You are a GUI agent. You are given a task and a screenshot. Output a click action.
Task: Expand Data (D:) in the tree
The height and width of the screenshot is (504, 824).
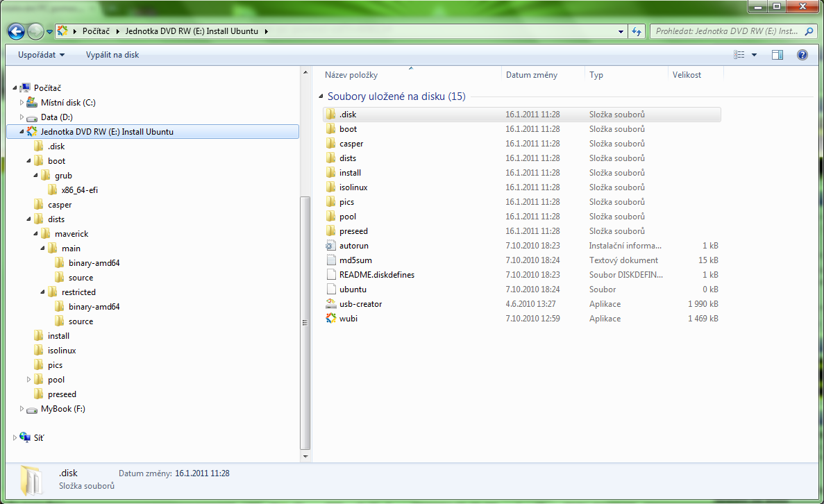click(22, 117)
